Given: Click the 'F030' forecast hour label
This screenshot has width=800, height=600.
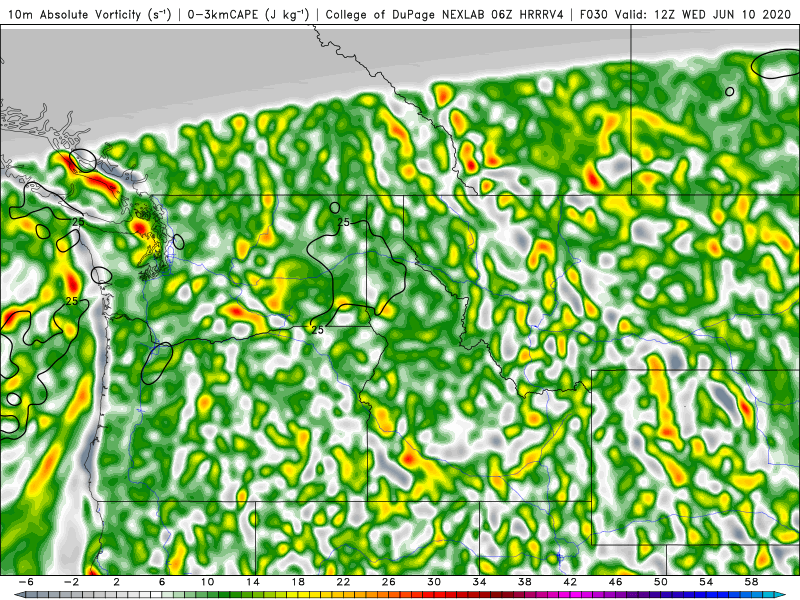Looking at the screenshot, I should [x=593, y=14].
